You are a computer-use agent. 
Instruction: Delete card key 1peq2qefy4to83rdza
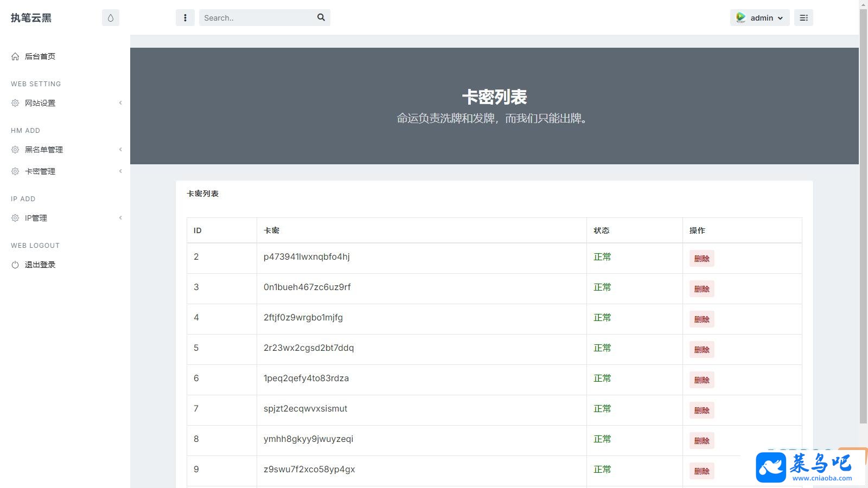point(701,380)
